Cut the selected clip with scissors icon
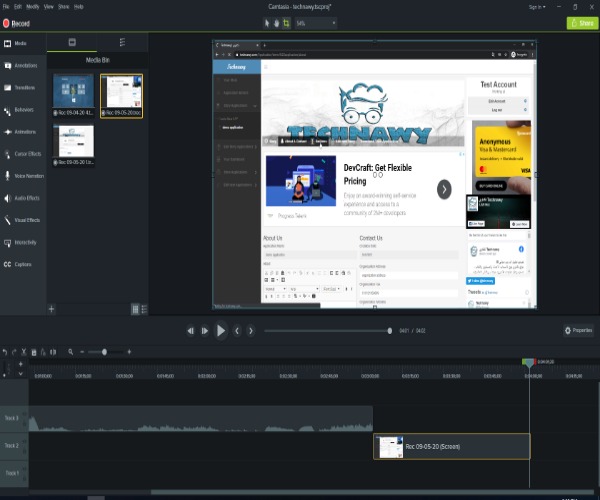This screenshot has width=600, height=500. pos(24,352)
